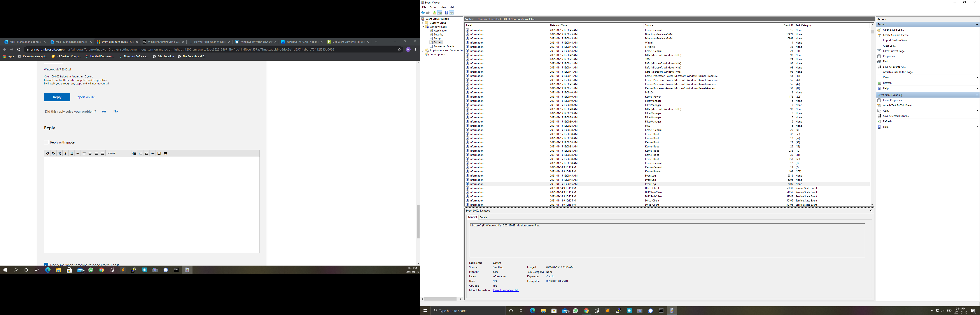Click the blue Reply button
The image size is (980, 315).
[x=57, y=97]
